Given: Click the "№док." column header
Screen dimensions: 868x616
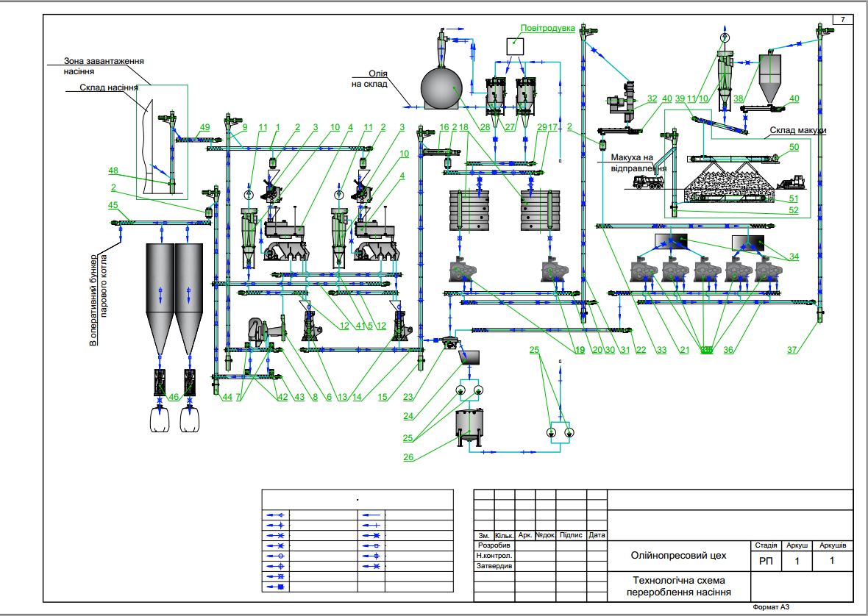Looking at the screenshot, I should pos(545,535).
